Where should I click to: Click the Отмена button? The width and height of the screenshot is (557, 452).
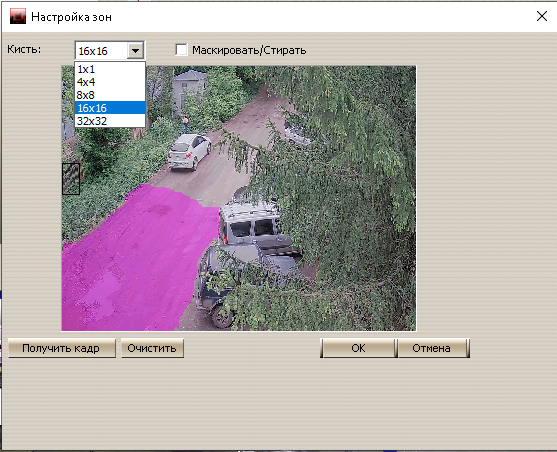coord(432,348)
